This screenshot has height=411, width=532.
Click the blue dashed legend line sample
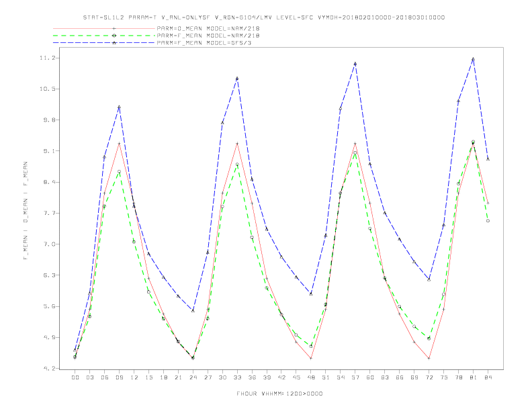tap(104, 43)
